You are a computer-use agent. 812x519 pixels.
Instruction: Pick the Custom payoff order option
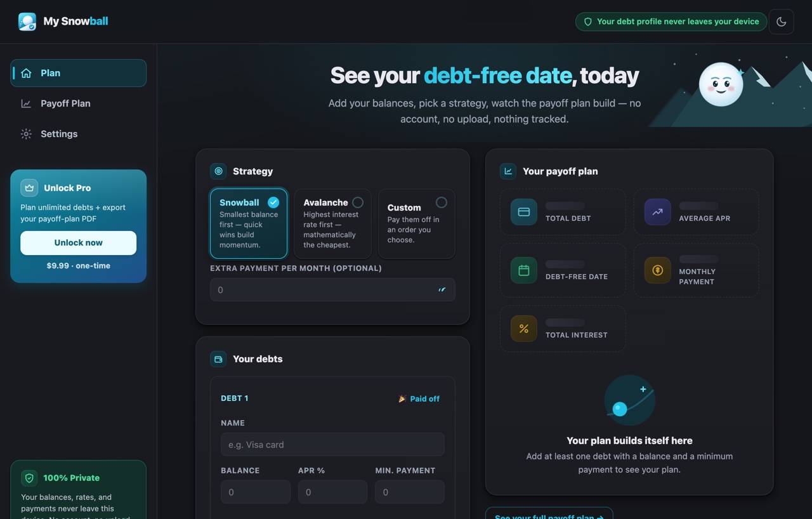point(417,223)
